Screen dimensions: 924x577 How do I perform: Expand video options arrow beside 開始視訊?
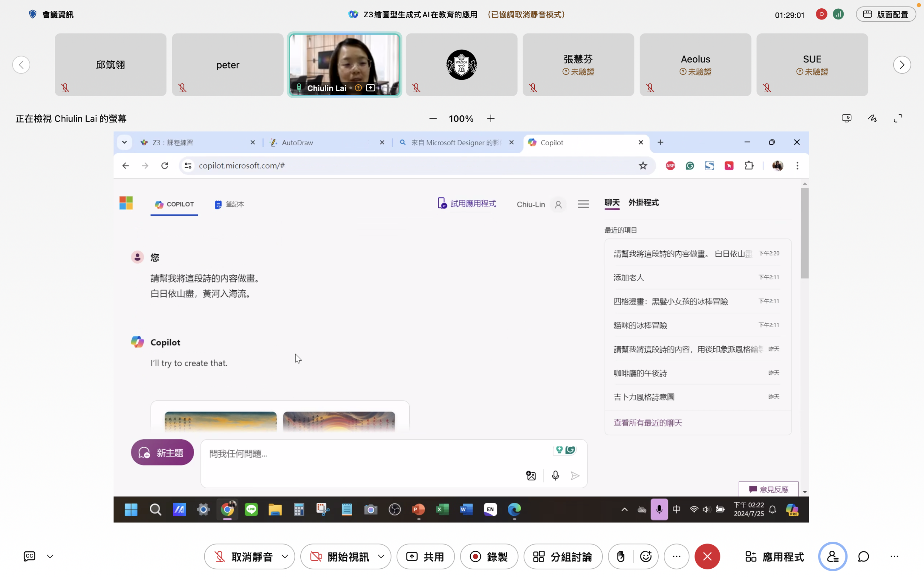click(381, 556)
